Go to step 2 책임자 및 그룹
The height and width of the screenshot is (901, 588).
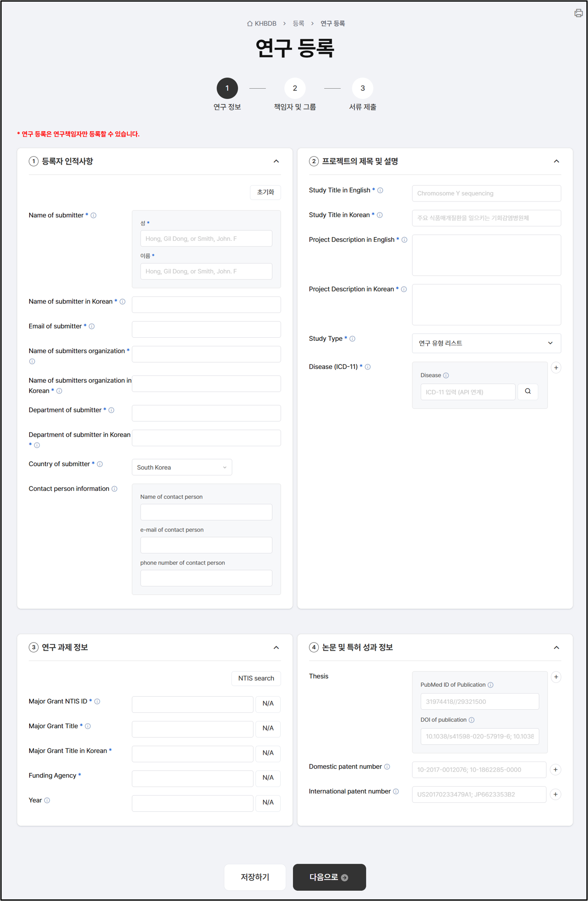[295, 88]
